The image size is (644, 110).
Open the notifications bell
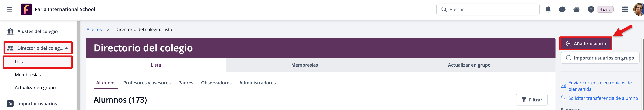pyautogui.click(x=548, y=10)
